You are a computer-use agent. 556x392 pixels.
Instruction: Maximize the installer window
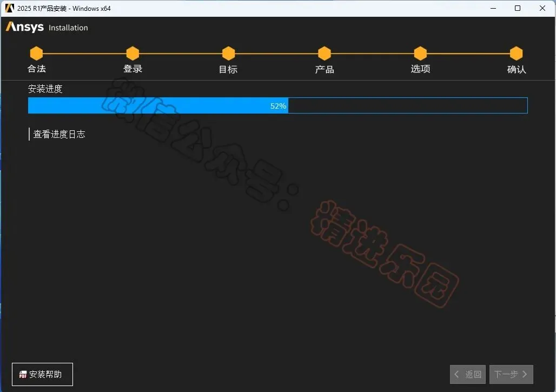[x=518, y=8]
